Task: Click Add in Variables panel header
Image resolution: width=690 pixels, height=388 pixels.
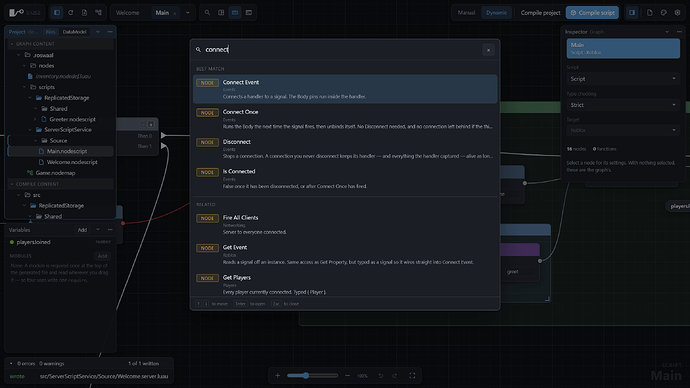Action: pos(82,230)
